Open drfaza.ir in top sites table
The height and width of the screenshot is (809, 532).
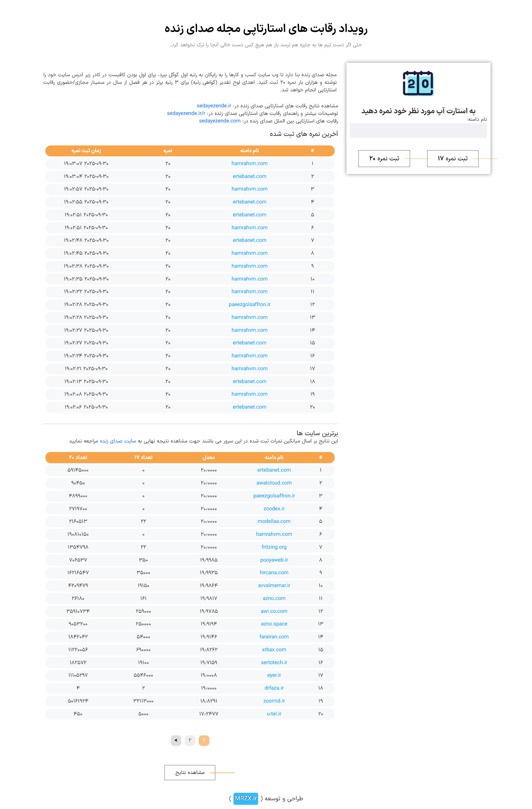[x=274, y=688]
